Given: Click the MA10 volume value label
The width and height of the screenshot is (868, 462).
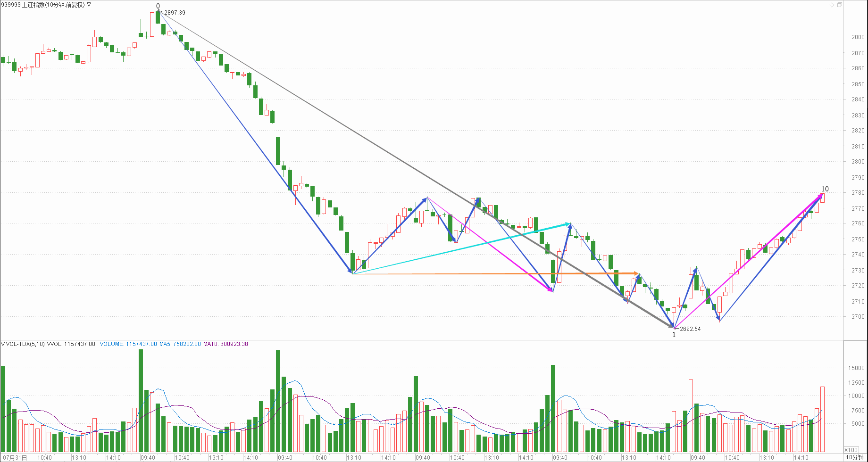Looking at the screenshot, I should tap(225, 344).
